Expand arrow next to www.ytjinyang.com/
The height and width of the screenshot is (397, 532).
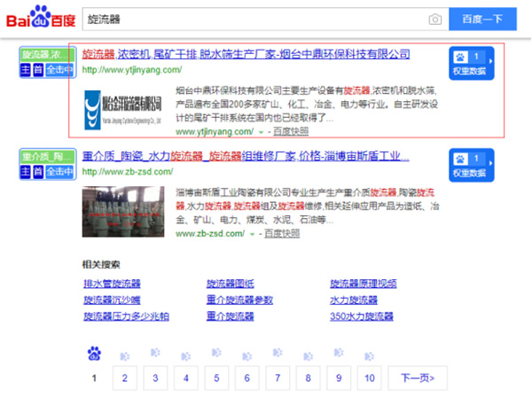(261, 132)
